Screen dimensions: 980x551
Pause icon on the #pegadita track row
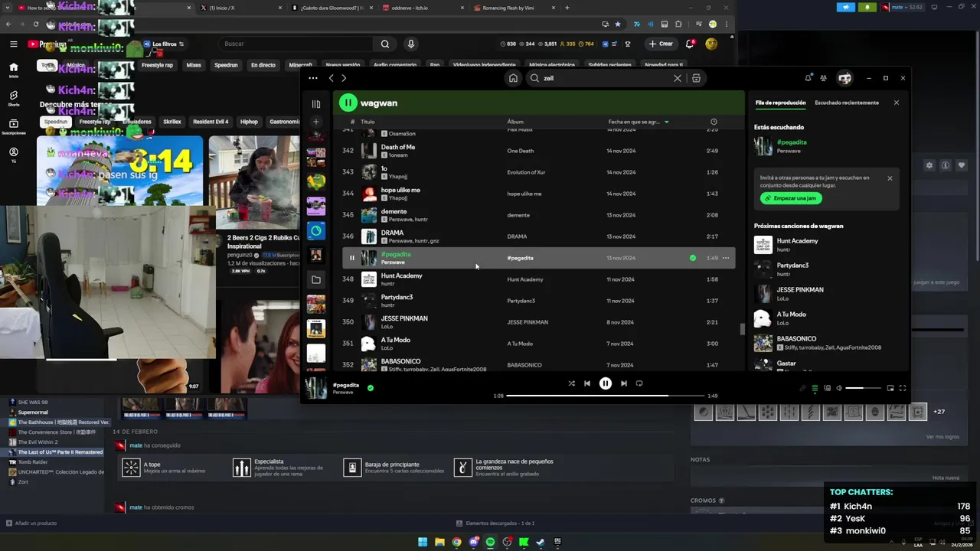[352, 258]
